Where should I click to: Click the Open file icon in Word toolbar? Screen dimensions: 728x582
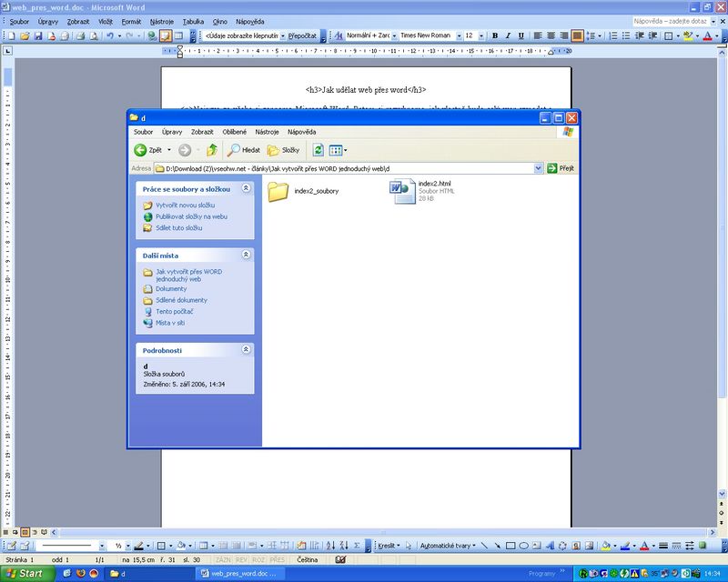pyautogui.click(x=25, y=35)
